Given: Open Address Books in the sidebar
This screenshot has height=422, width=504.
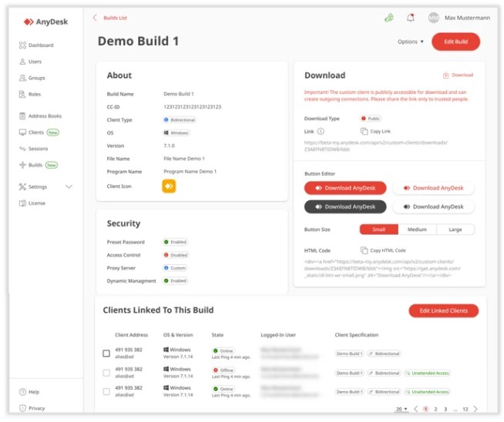Looking at the screenshot, I should (44, 116).
